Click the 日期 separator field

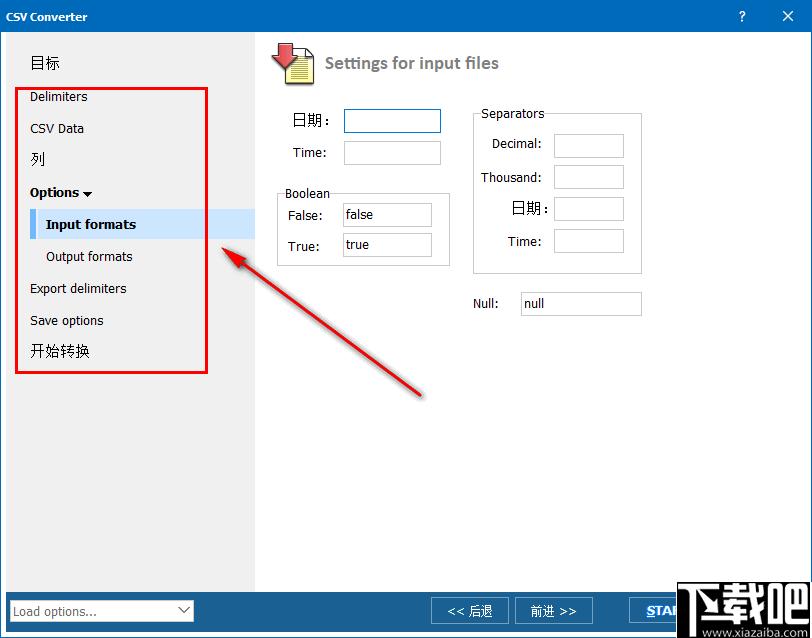(x=588, y=209)
